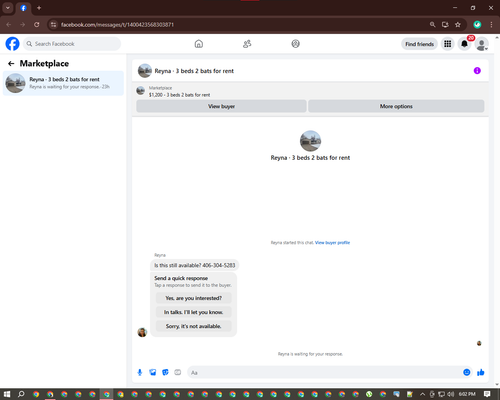Open the install app icon in address bar
The width and height of the screenshot is (500, 400).
tap(445, 25)
